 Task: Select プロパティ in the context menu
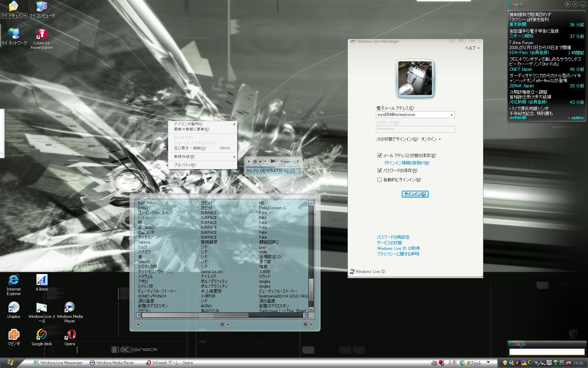(x=203, y=165)
